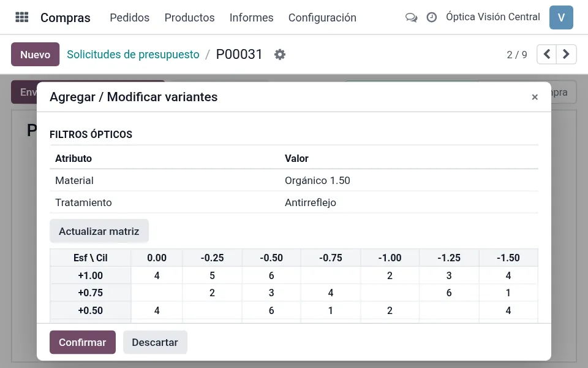Edit empty cell +0.50 row, -1.25 column
The height and width of the screenshot is (368, 588).
[x=449, y=310]
